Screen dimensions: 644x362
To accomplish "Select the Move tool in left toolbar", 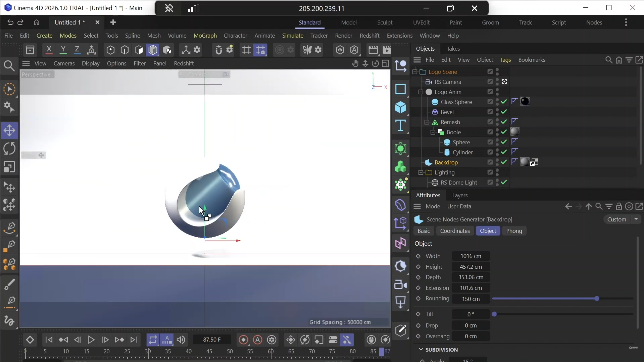I will coord(10,130).
